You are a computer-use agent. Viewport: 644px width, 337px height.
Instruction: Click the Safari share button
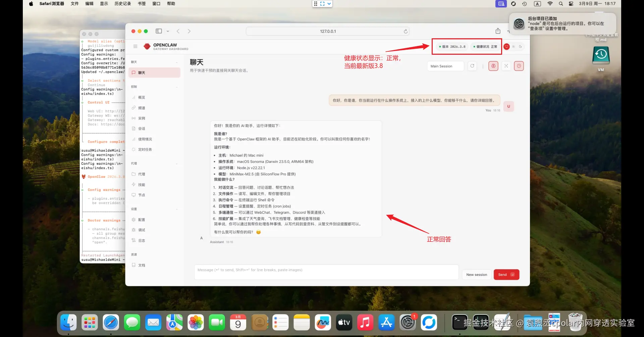498,31
